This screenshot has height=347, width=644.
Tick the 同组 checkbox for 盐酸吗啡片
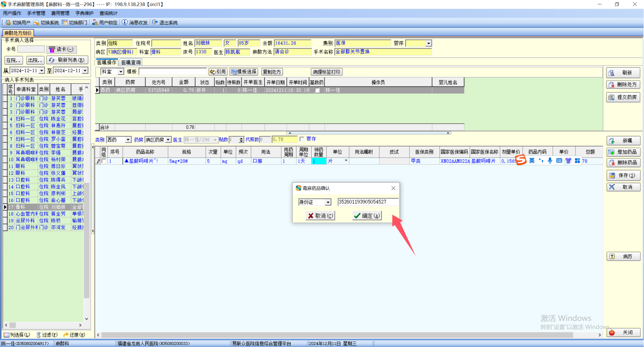click(x=104, y=161)
